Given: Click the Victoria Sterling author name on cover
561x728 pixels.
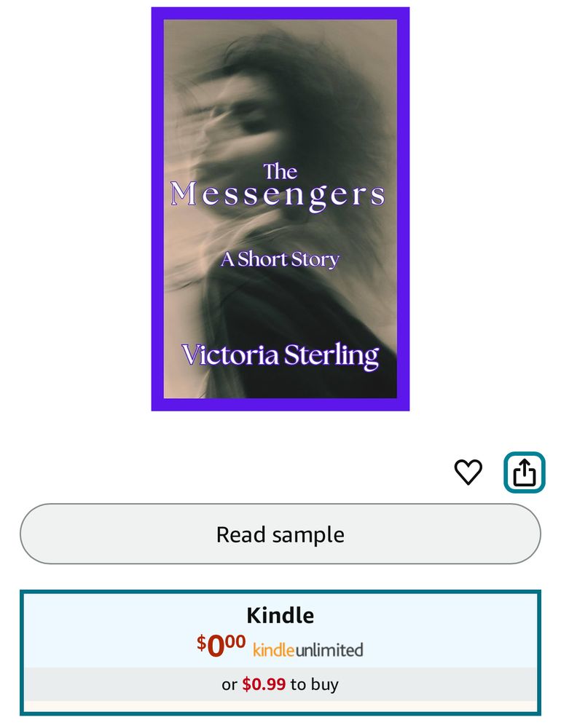Looking at the screenshot, I should (280, 356).
